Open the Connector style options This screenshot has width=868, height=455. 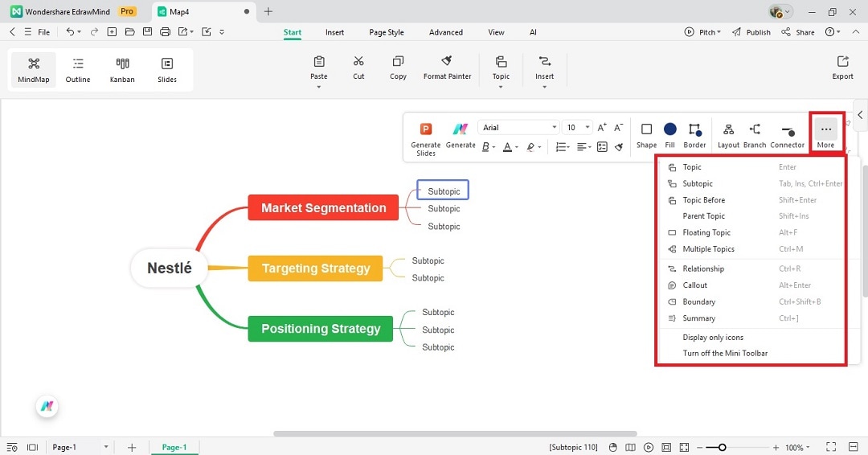coord(787,136)
